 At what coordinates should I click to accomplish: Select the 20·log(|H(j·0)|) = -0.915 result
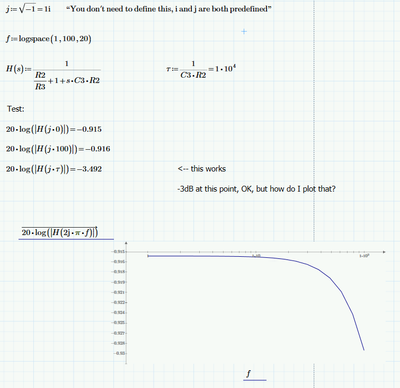point(54,129)
